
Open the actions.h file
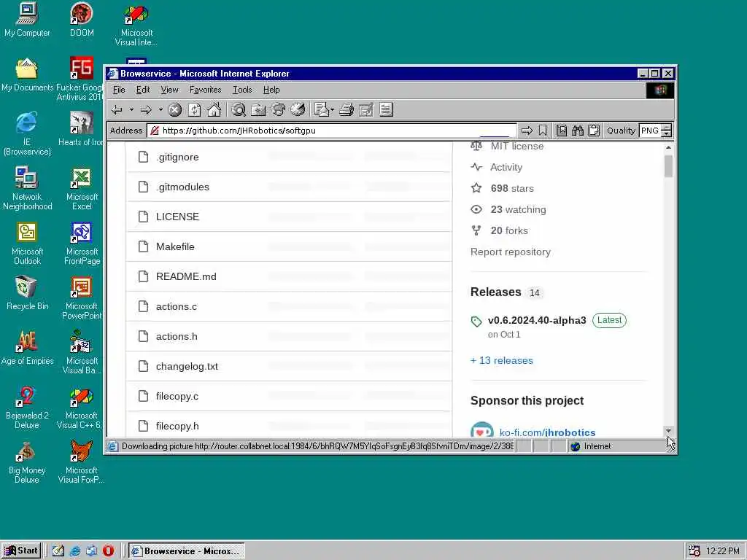[x=177, y=337]
